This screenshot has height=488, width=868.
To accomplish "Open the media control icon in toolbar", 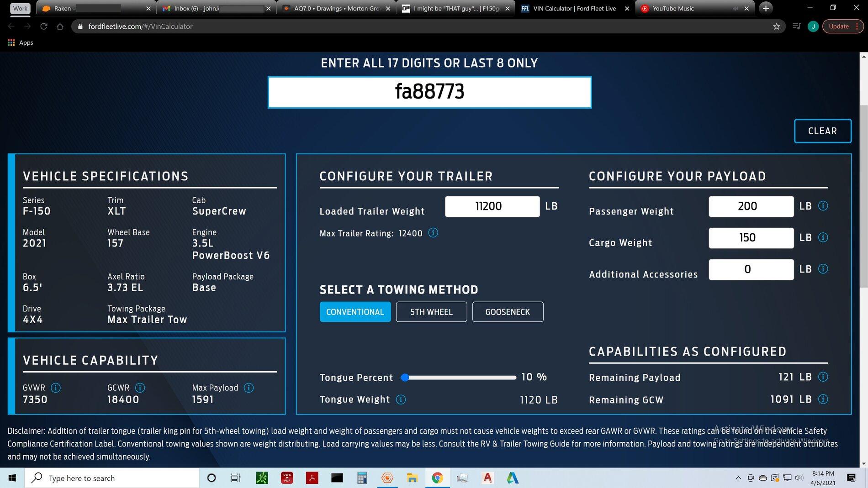I will click(x=797, y=26).
